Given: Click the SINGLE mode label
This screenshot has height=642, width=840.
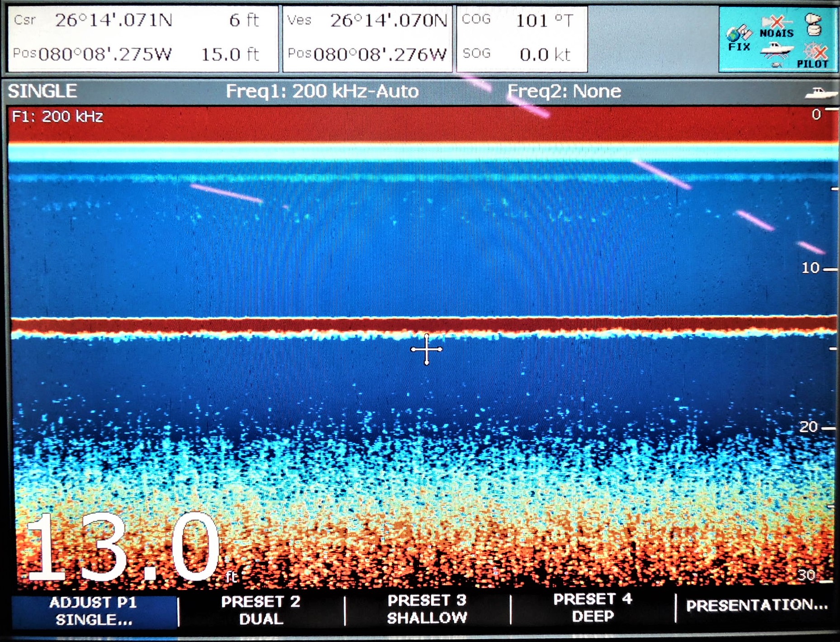Looking at the screenshot, I should pos(43,91).
